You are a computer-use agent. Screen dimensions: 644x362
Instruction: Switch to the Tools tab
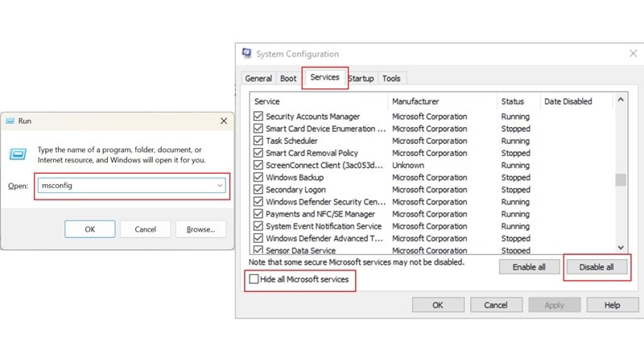pyautogui.click(x=391, y=78)
